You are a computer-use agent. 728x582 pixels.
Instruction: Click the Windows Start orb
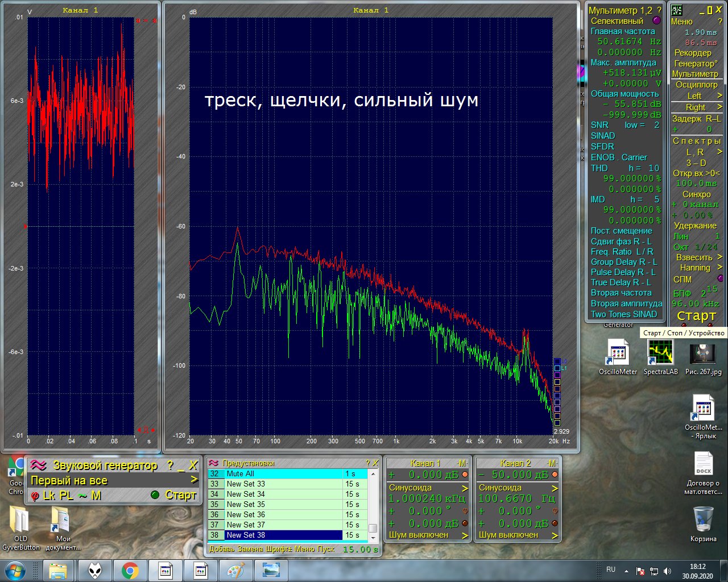(x=15, y=570)
